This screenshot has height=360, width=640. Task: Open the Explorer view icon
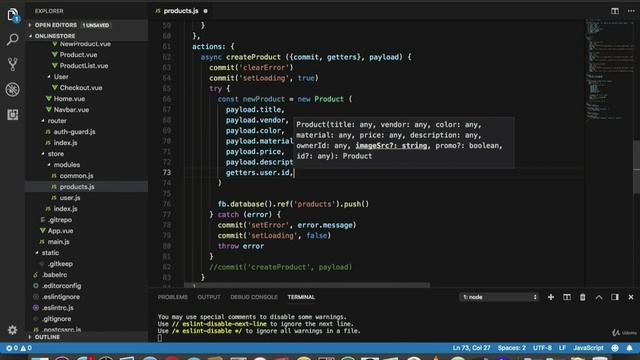tap(13, 15)
